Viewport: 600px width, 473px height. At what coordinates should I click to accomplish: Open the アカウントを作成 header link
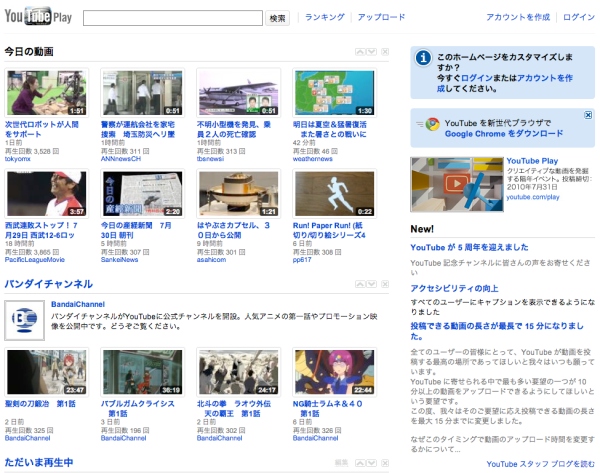tap(518, 17)
